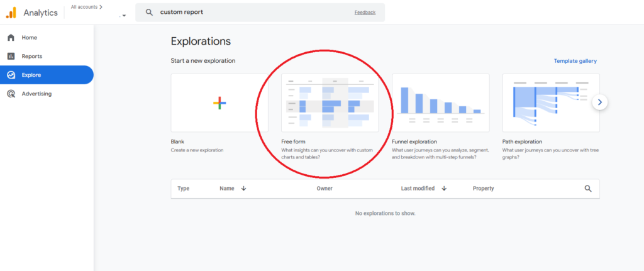Sort by Last modified column arrow
Image resolution: width=644 pixels, height=271 pixels.
pos(444,189)
